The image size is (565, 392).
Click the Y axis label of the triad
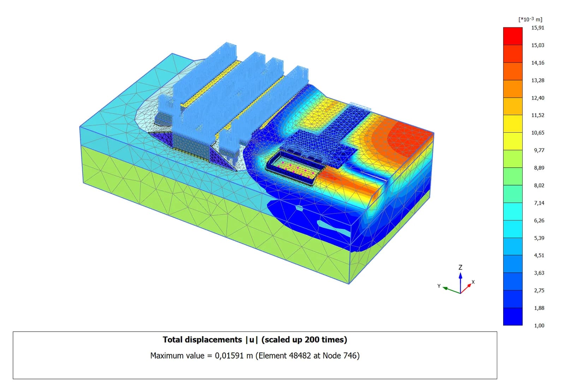tap(439, 286)
